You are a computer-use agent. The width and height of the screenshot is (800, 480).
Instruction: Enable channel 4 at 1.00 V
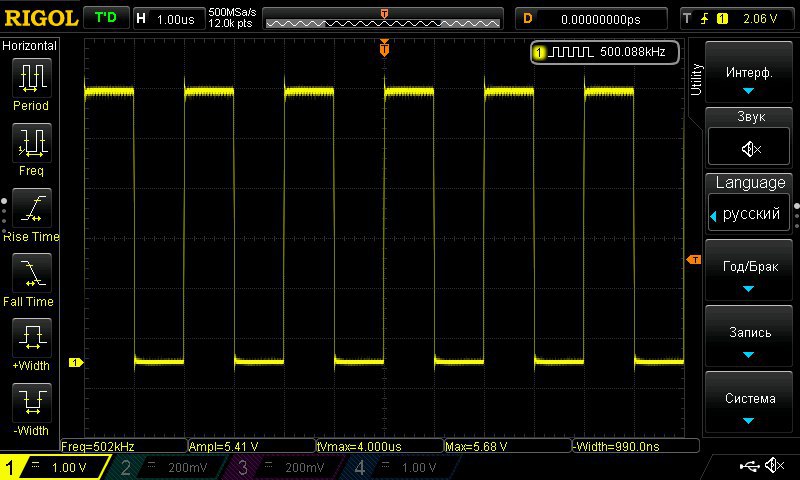click(x=399, y=467)
